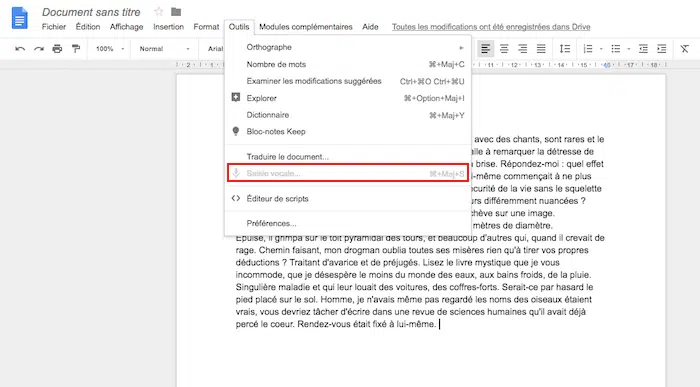700x387 pixels.
Task: Open Bloc-notes Keep
Action: [x=348, y=132]
